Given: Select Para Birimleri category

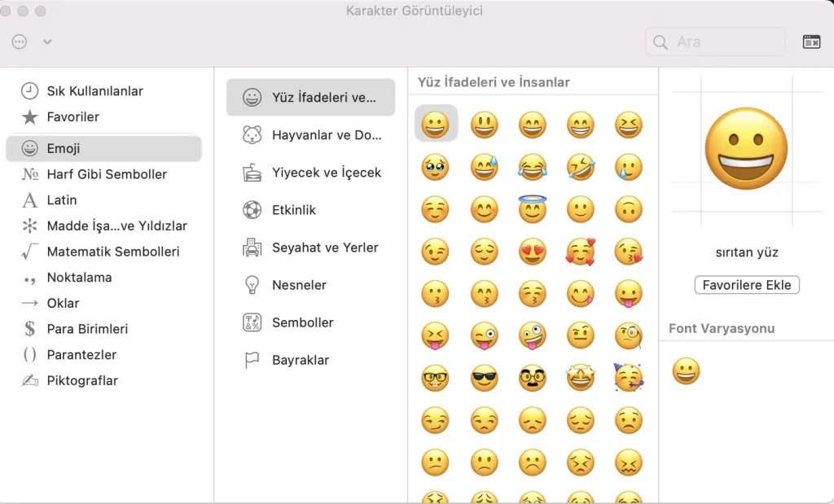Looking at the screenshot, I should coord(103,329).
